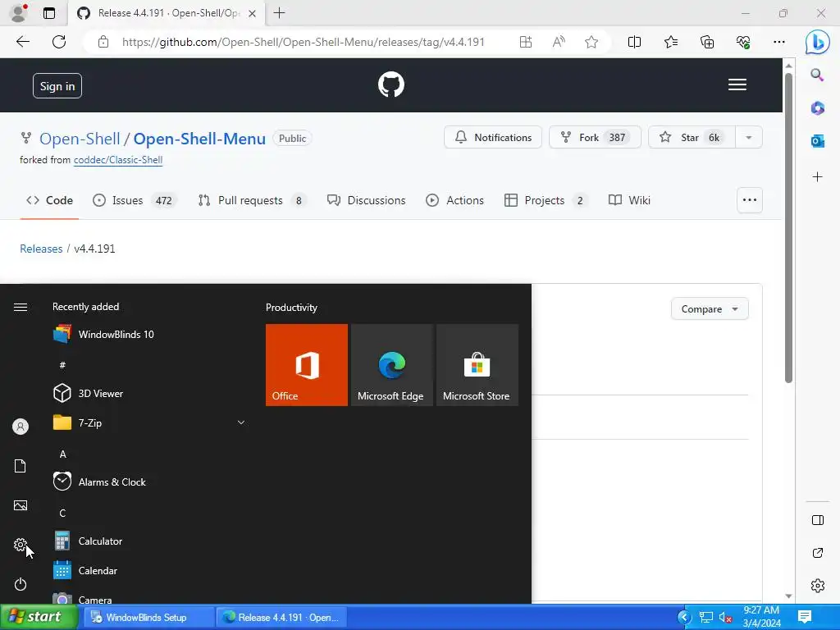Click browser Back arrow
This screenshot has width=840, height=630.
(22, 42)
